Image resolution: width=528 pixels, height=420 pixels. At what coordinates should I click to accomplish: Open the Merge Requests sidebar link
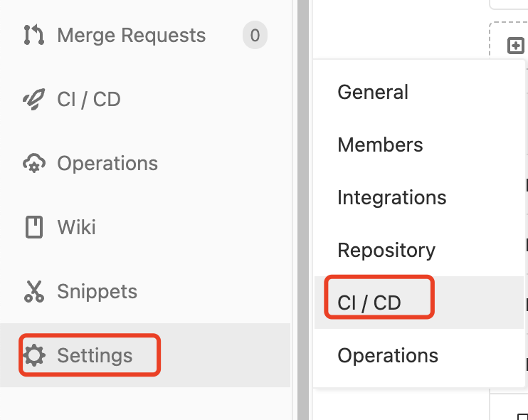tap(132, 35)
